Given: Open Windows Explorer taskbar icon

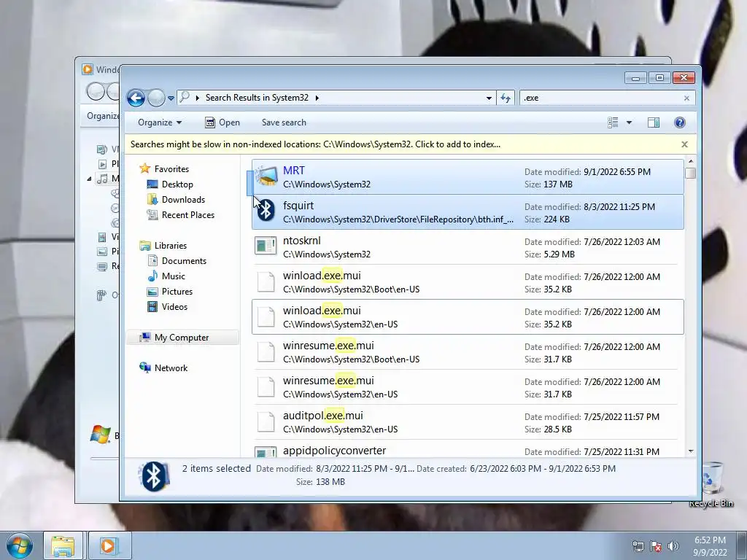Looking at the screenshot, I should (63, 546).
